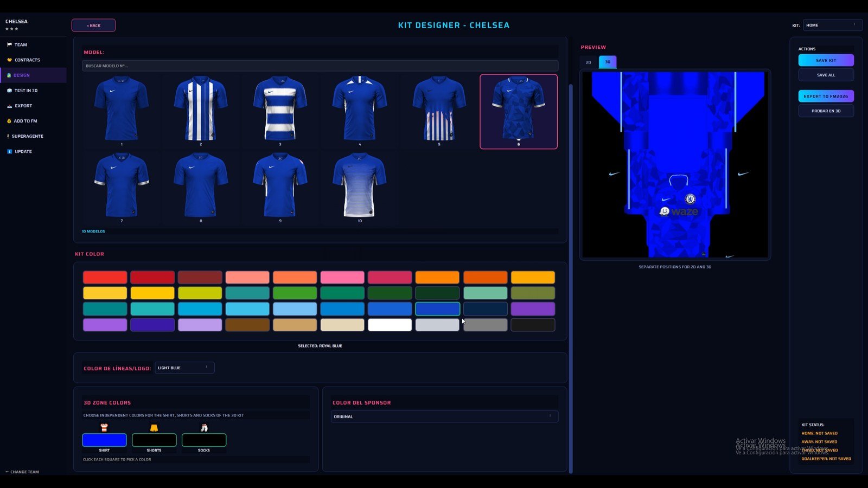Open the Export section
The width and height of the screenshot is (868, 488).
click(x=34, y=106)
